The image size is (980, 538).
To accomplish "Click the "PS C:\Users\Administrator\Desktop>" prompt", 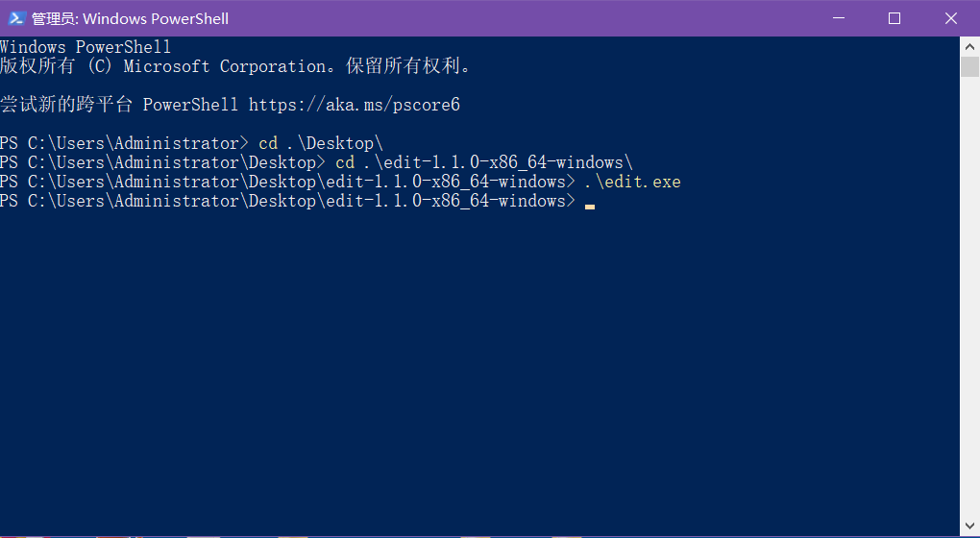I will pyautogui.click(x=161, y=162).
